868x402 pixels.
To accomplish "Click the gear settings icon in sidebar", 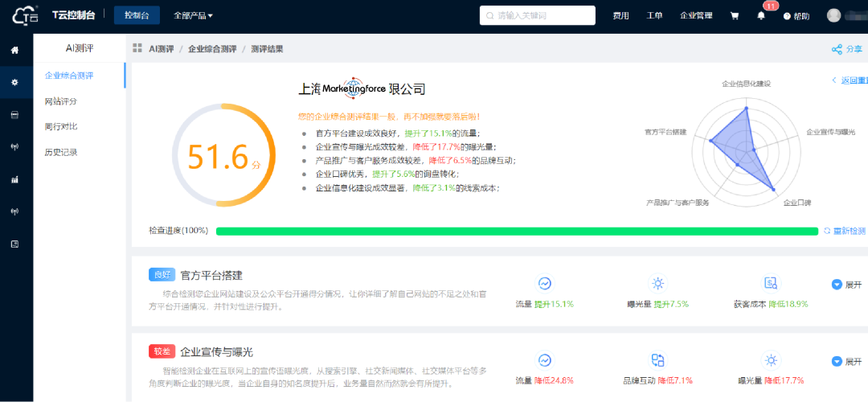I will pos(14,82).
